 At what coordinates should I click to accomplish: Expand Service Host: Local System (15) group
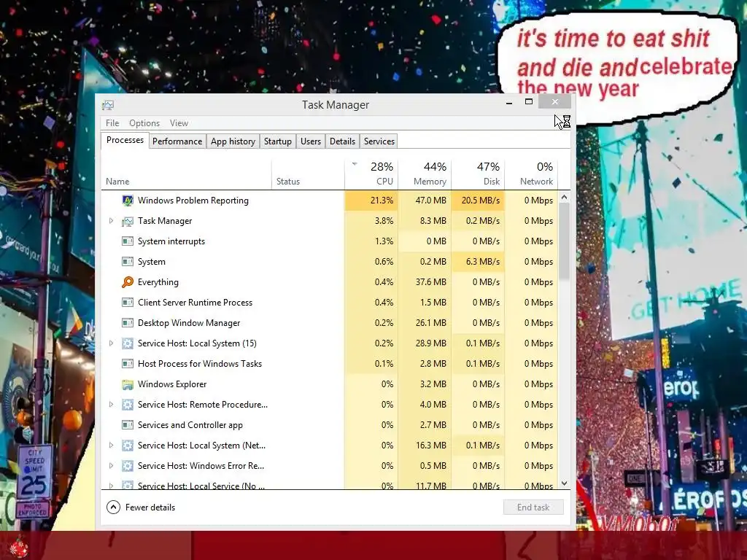[x=111, y=343]
